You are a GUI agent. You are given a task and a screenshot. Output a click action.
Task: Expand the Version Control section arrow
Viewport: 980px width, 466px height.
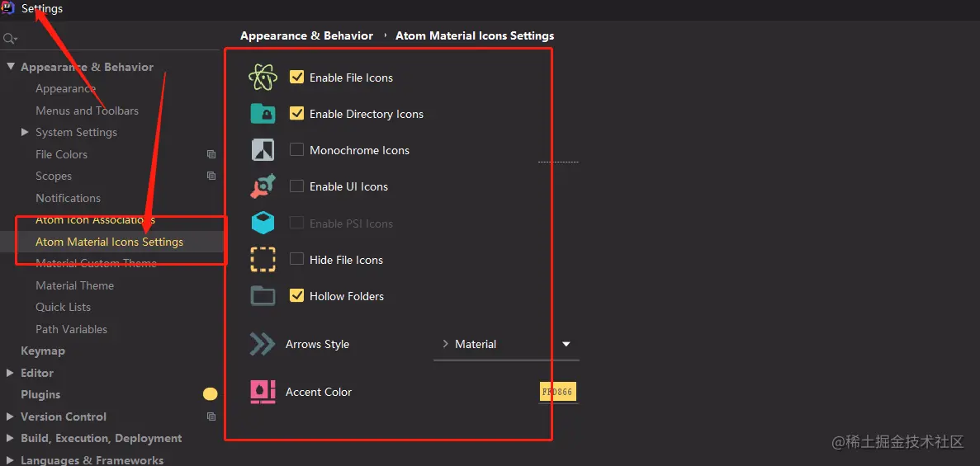tap(10, 416)
